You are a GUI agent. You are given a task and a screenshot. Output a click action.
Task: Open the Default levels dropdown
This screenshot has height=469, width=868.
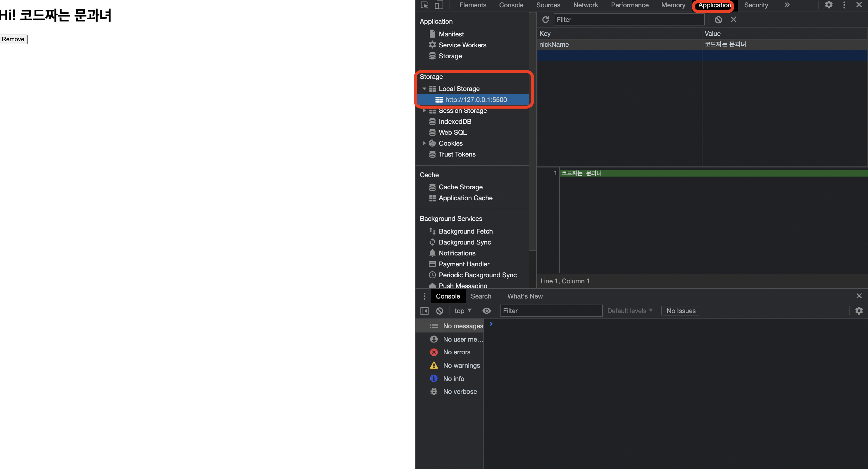click(629, 311)
